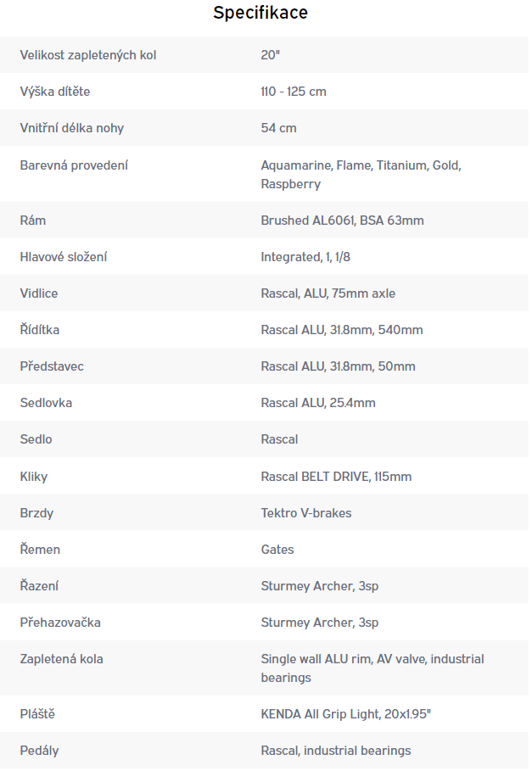Click the 110 - 125 cm height value
This screenshot has height=771, width=532.
click(294, 92)
